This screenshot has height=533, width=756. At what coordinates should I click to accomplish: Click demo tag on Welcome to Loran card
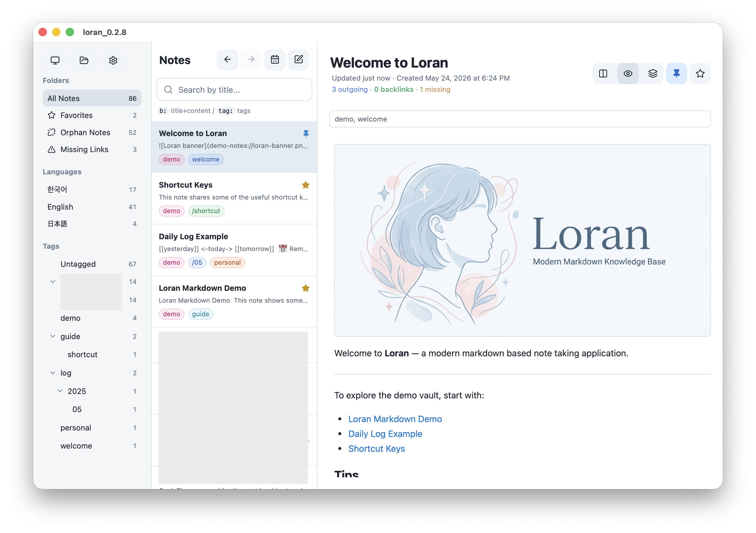[x=172, y=159]
